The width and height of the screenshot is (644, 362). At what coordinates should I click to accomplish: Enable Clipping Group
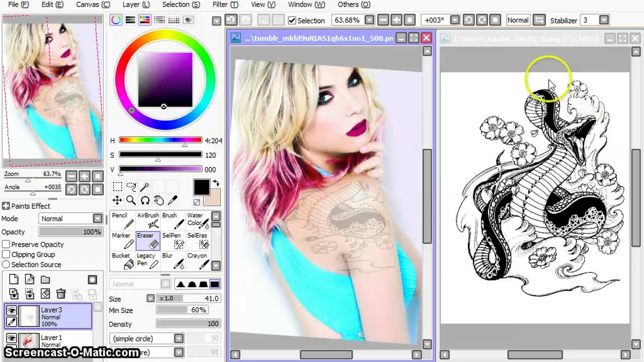(6, 254)
